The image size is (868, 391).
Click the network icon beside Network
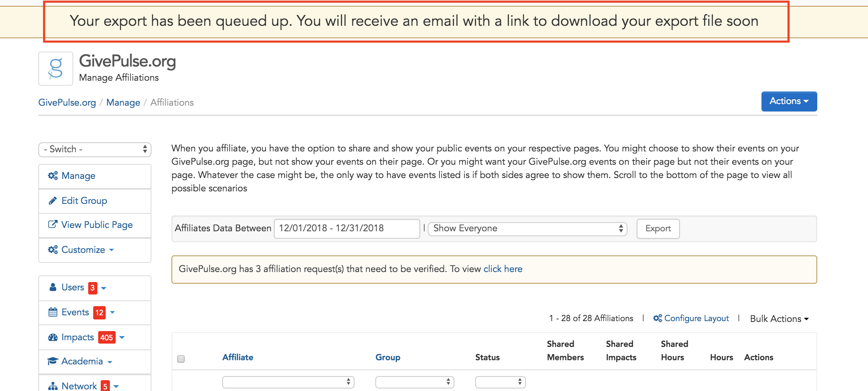(x=53, y=386)
